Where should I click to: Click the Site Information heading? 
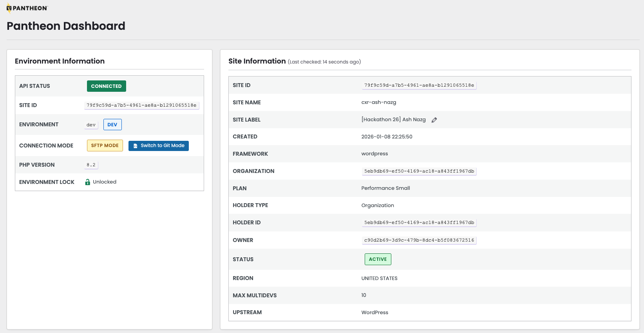pos(257,61)
